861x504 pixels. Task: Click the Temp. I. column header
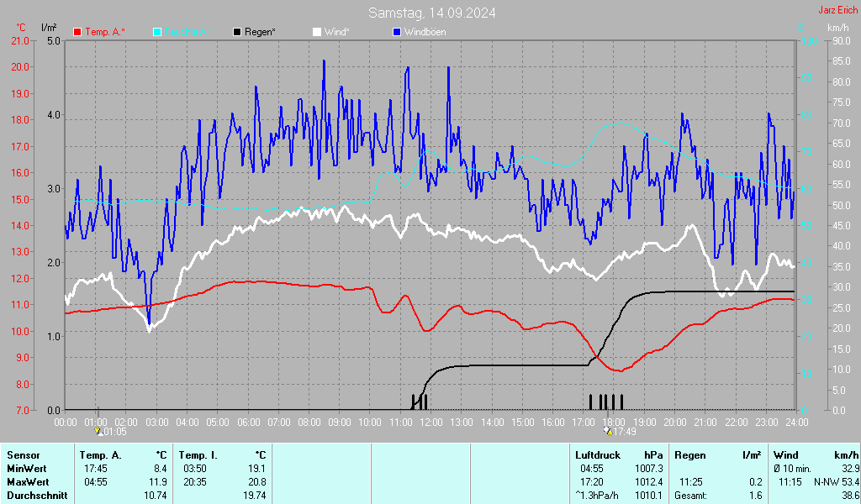(x=197, y=455)
